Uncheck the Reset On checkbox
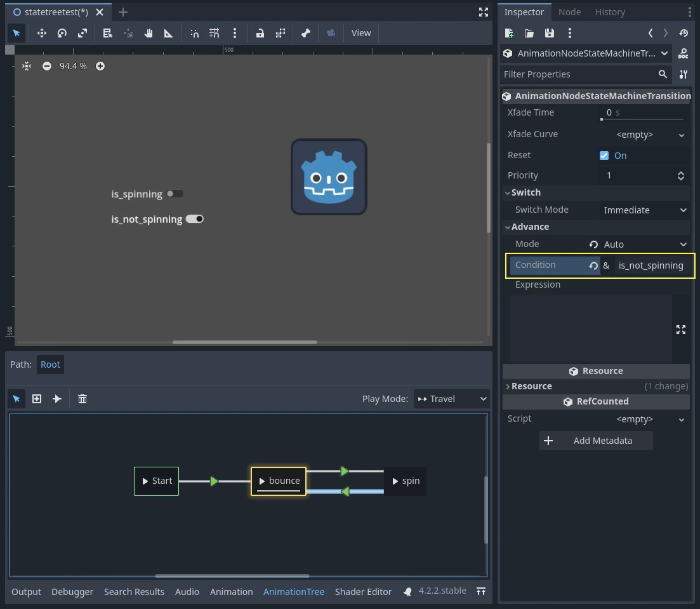Image resolution: width=700 pixels, height=609 pixels. click(604, 156)
